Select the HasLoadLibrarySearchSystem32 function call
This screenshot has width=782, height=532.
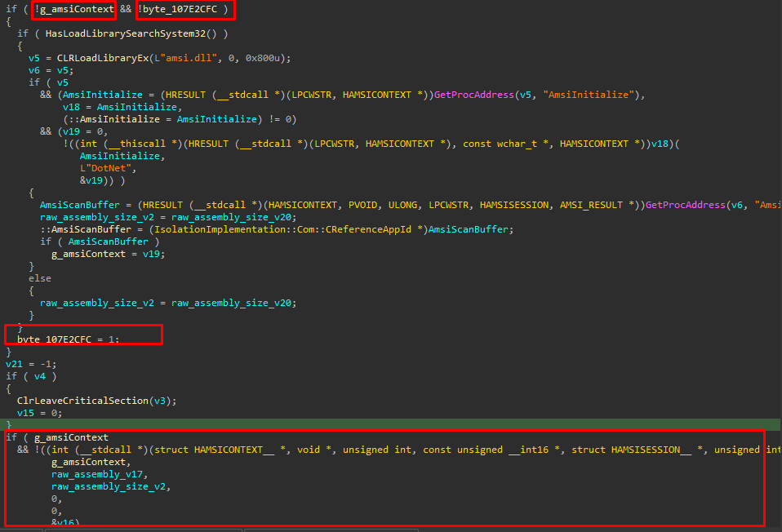[x=131, y=33]
